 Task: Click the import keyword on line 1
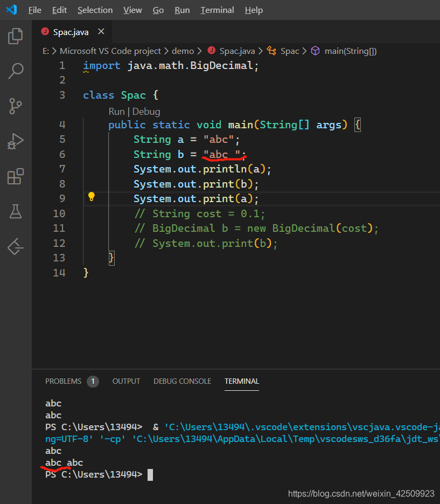(101, 66)
